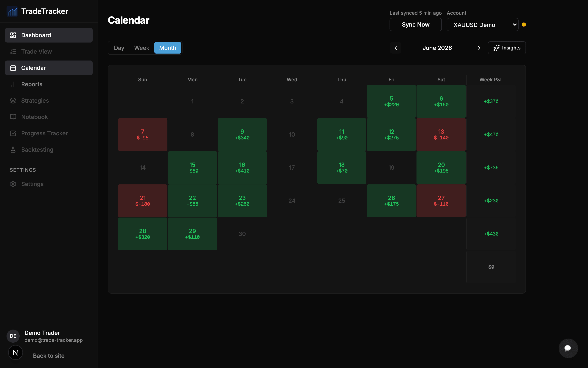Switch to Day view tab
This screenshot has height=368, width=588.
(119, 48)
